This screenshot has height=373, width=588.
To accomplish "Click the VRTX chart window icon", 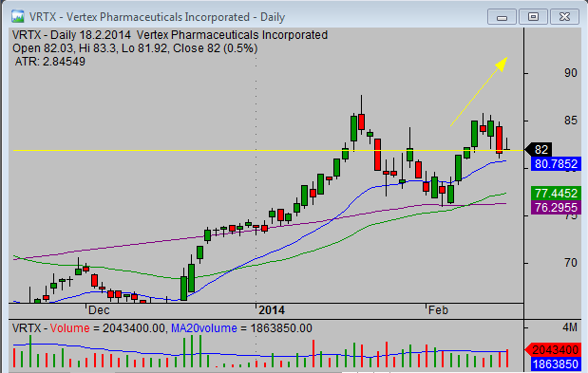I will click(x=17, y=17).
